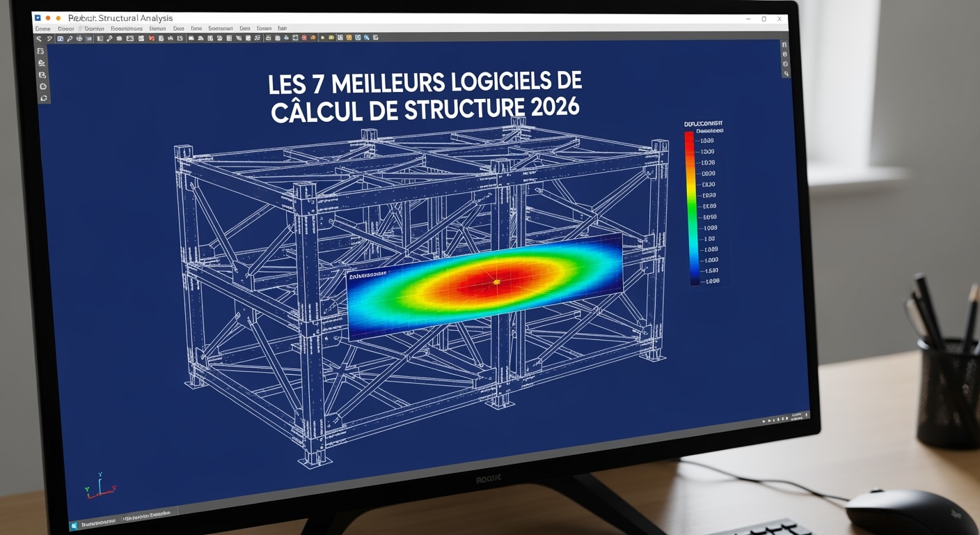The width and height of the screenshot is (980, 535).
Task: Activate the undo arrow icon
Action: 38,39
